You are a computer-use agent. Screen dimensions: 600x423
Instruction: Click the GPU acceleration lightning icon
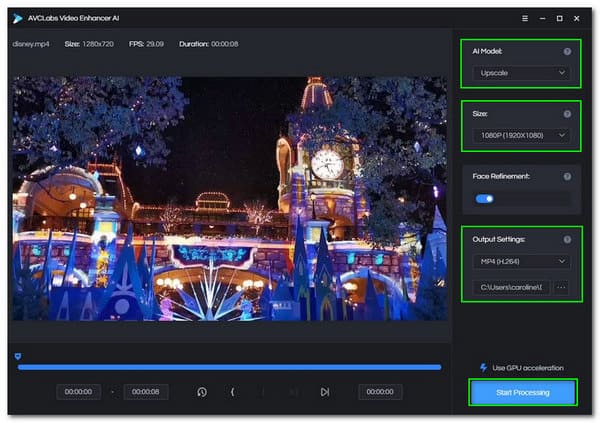[x=483, y=367]
